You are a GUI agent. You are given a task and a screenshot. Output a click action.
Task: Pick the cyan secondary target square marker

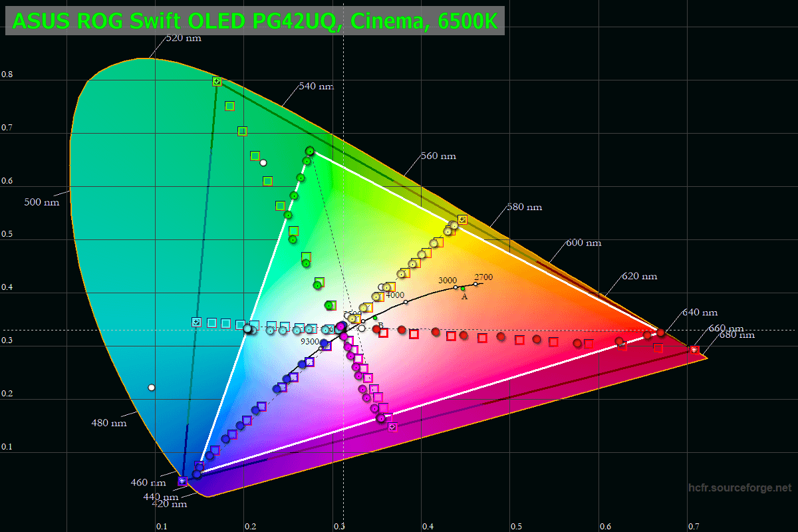coord(196,322)
